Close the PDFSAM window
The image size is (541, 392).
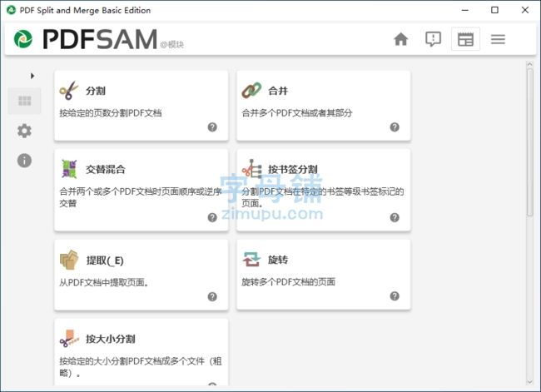pyautogui.click(x=525, y=10)
